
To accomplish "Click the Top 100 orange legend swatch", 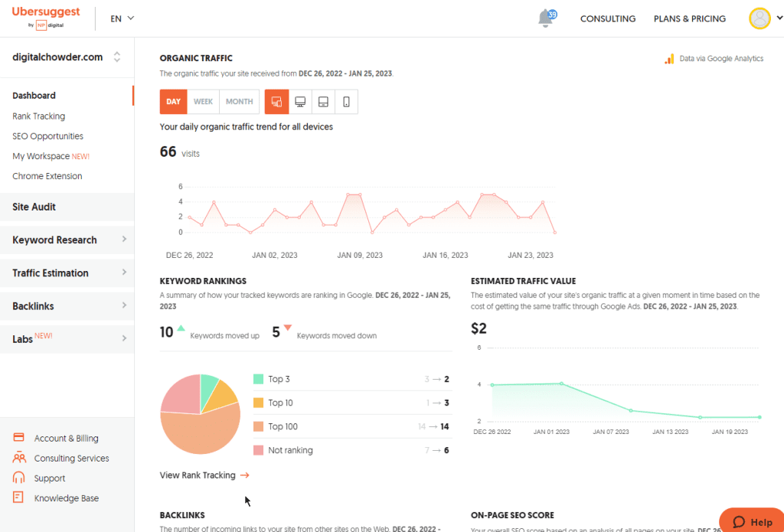I will [x=259, y=426].
